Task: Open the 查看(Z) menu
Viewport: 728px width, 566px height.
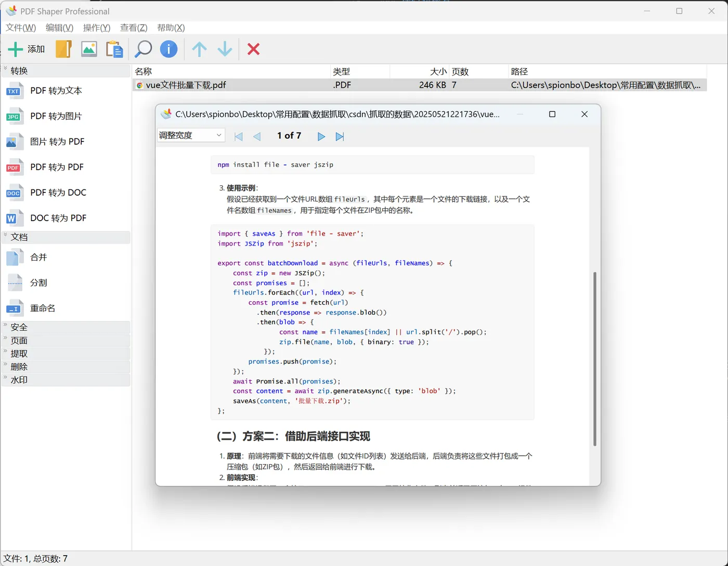Action: [134, 28]
